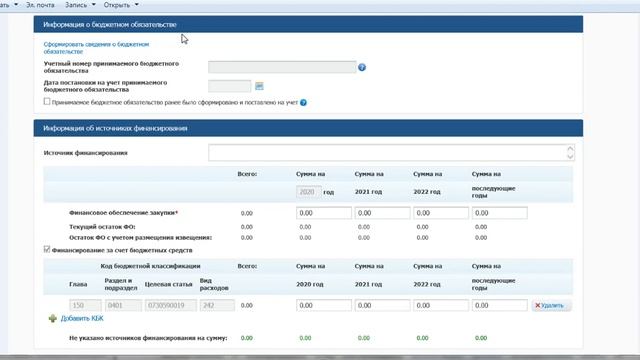The image size is (640, 360).
Task: Click label Остаток ФО с учетом размещения извещения:
Action: click(140, 238)
